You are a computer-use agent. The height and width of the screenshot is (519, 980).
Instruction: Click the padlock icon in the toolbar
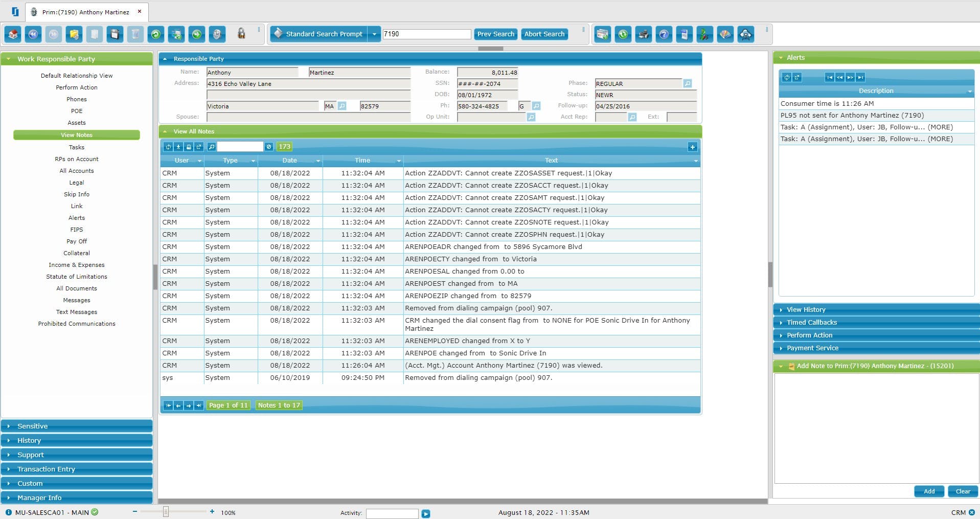click(x=241, y=34)
